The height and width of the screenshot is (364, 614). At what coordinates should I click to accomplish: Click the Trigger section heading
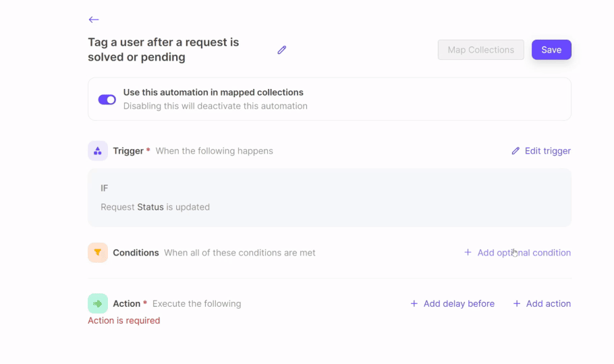pyautogui.click(x=128, y=151)
